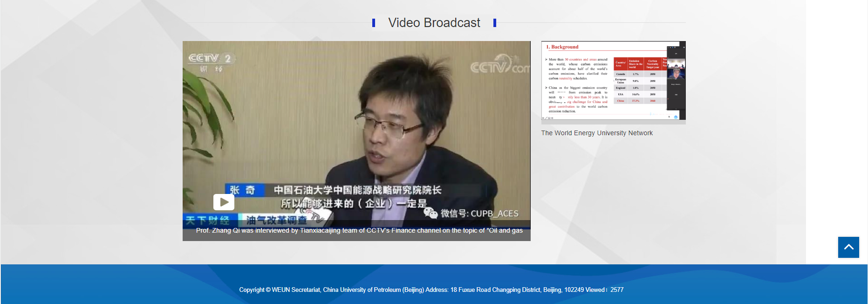Click the 'Video Broadcast' section heading
868x304 pixels.
tap(434, 23)
